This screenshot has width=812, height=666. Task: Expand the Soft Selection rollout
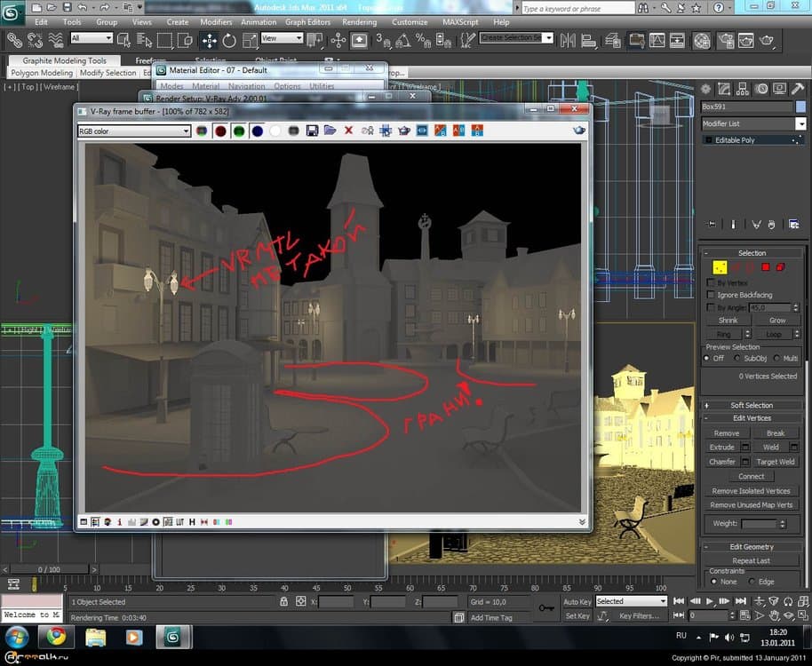(x=751, y=405)
